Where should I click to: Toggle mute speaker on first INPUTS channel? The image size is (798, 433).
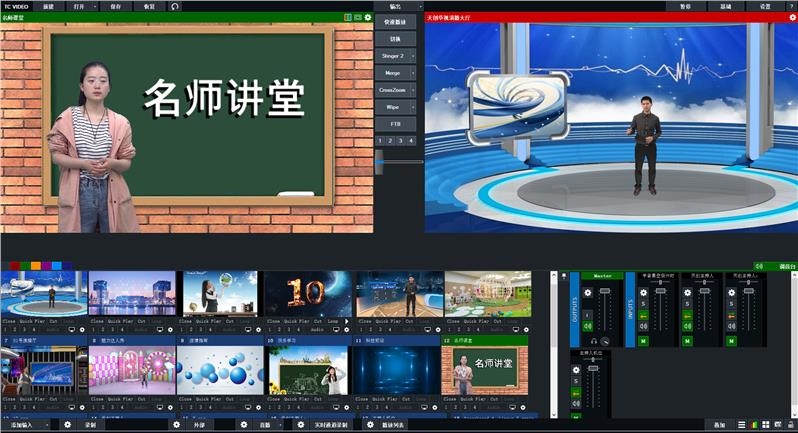point(643,326)
